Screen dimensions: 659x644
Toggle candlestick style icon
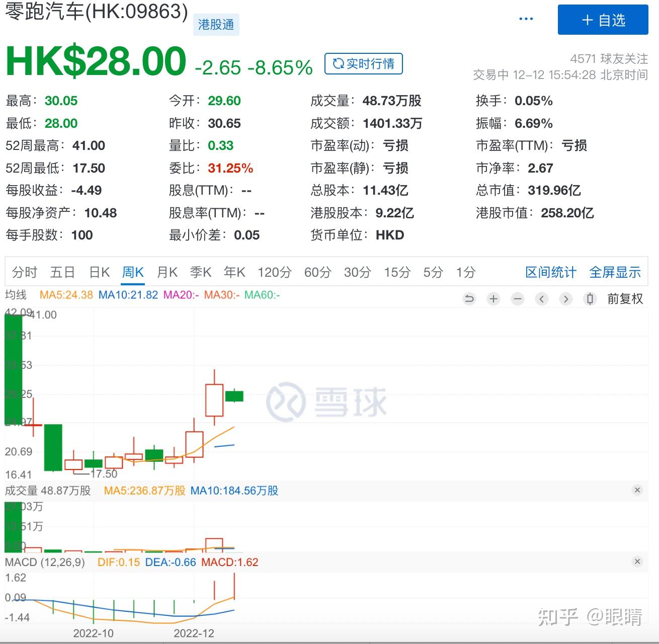tap(590, 299)
